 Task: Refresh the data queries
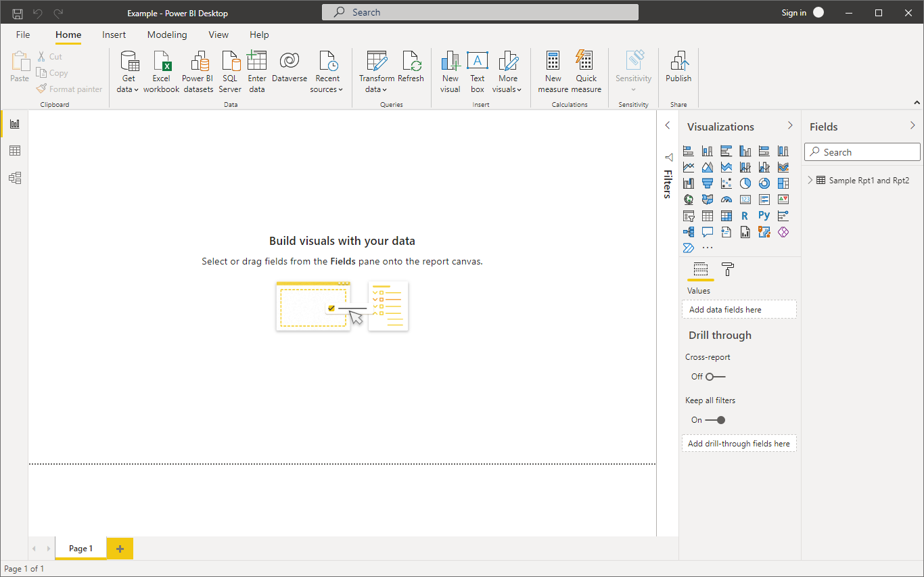(x=411, y=67)
